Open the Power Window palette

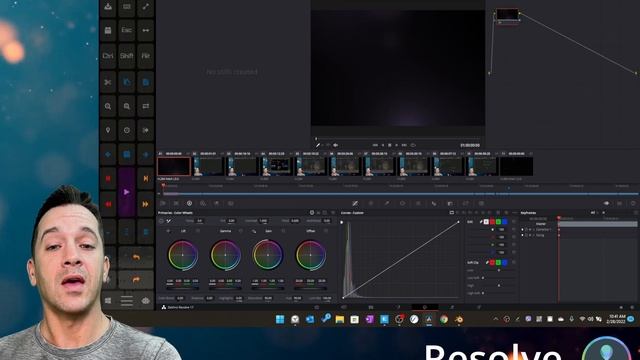[402, 203]
